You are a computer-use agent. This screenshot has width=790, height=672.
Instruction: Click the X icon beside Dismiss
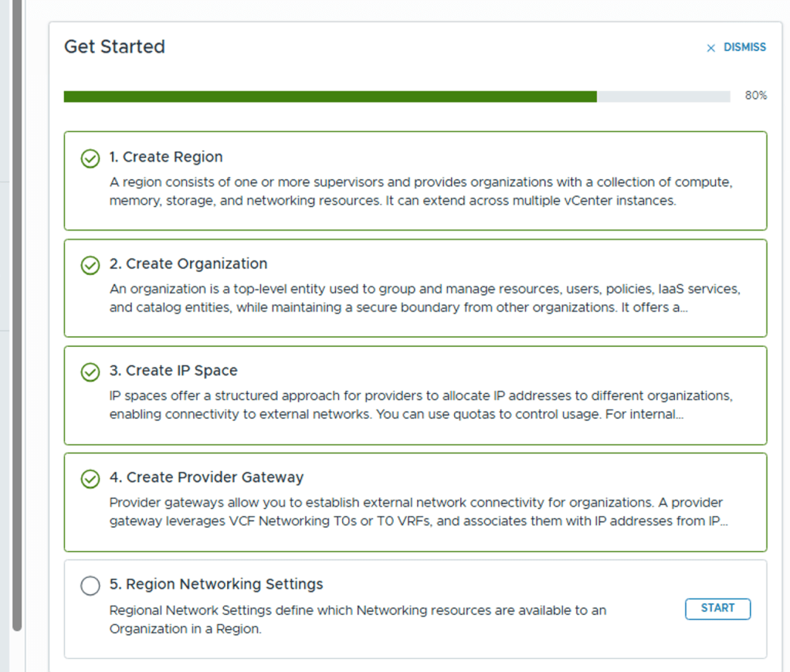pyautogui.click(x=711, y=48)
